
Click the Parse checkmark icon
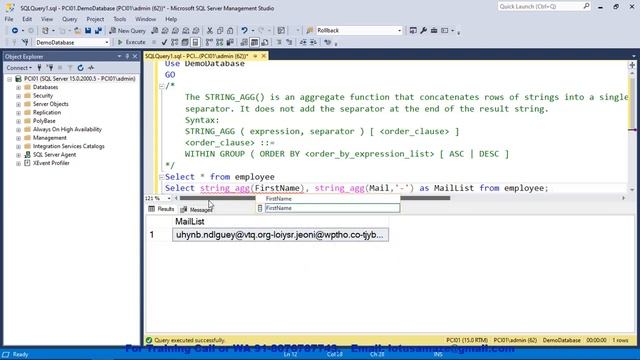pyautogui.click(x=164, y=42)
